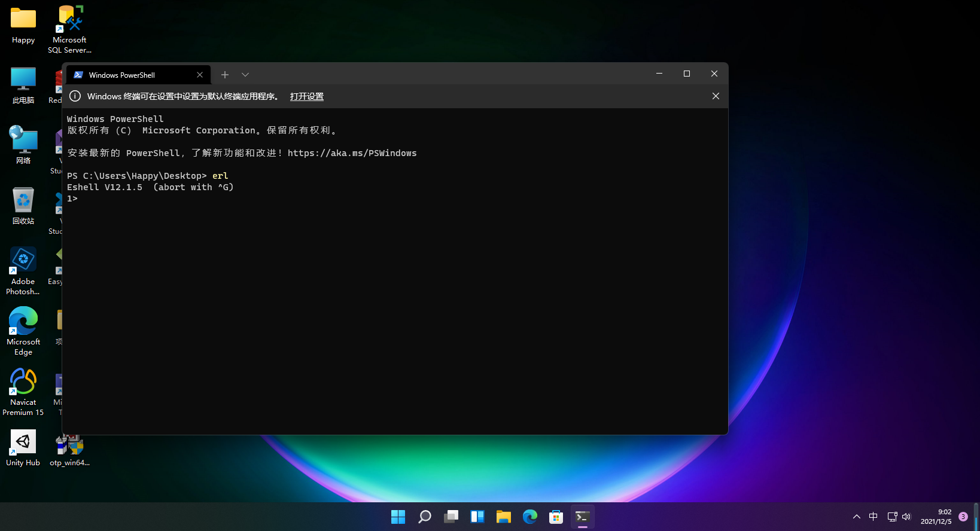The height and width of the screenshot is (531, 980).
Task: Minimize the Windows Terminal window
Action: point(659,74)
